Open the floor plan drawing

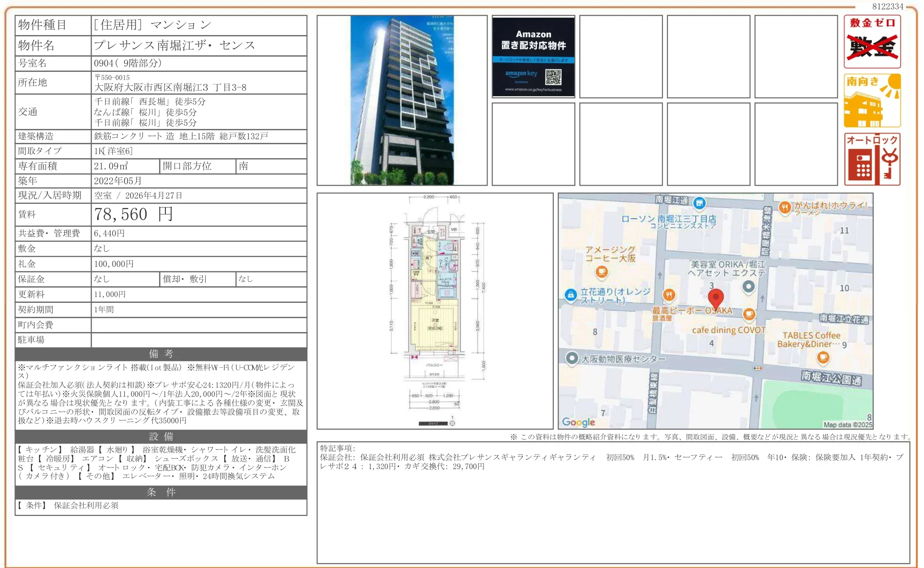[435, 311]
